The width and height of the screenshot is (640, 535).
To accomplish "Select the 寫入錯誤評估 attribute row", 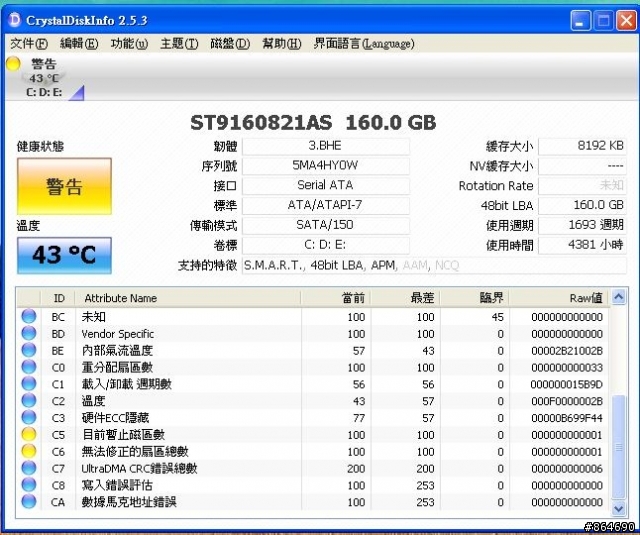I will coord(313,485).
